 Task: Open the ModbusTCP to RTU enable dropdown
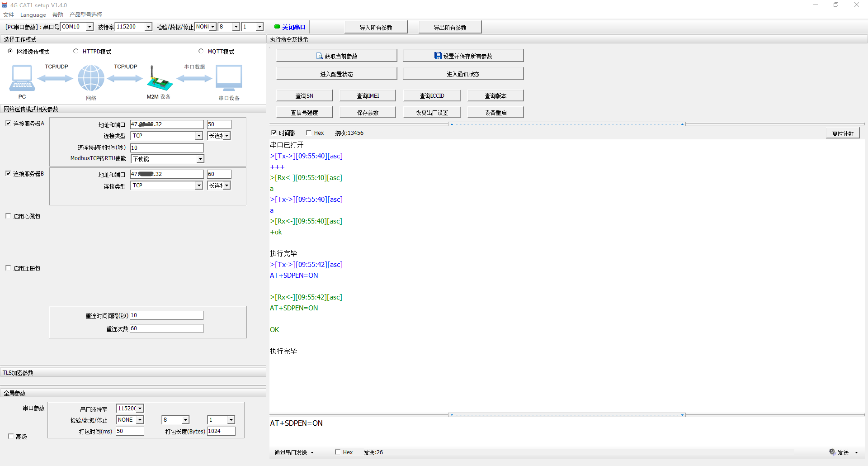(200, 159)
